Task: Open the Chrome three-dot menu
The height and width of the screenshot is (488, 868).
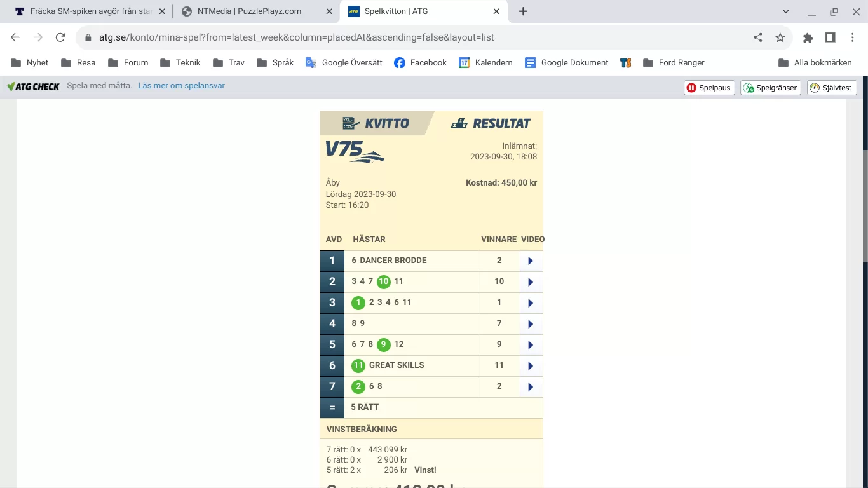Action: (x=853, y=37)
